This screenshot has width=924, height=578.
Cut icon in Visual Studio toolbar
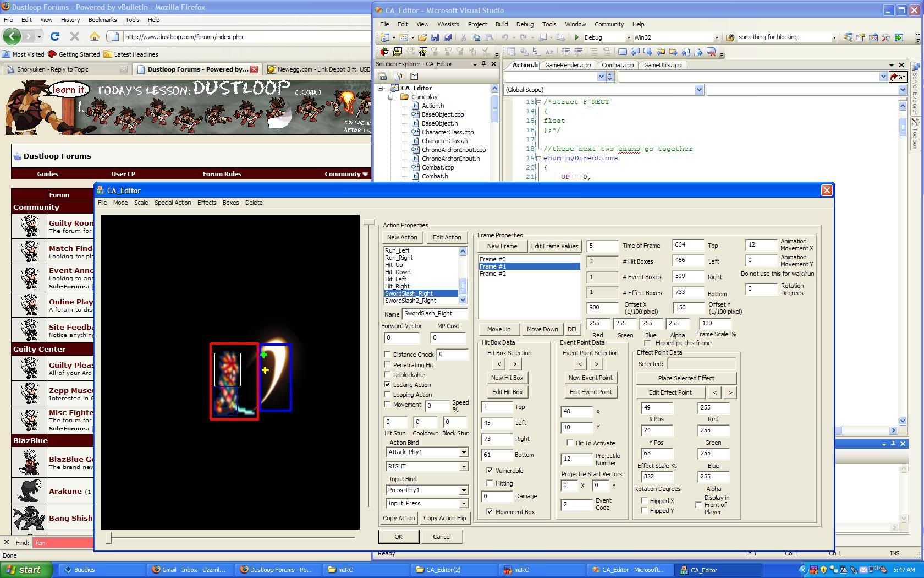463,37
